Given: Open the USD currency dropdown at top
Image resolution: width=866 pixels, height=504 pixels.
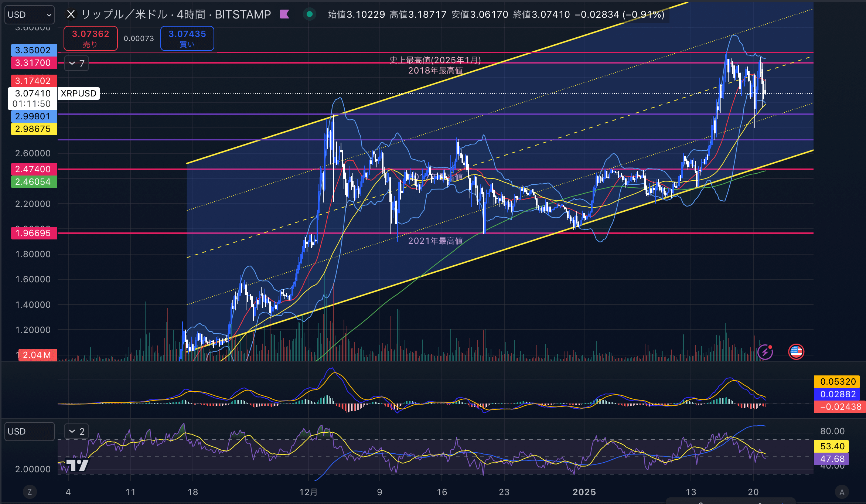Looking at the screenshot, I should click(30, 15).
